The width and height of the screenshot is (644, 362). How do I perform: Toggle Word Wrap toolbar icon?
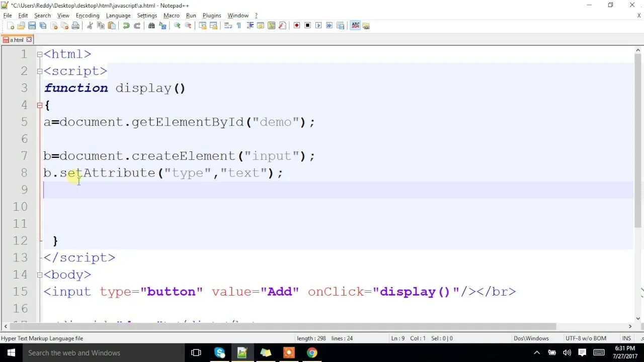(x=228, y=26)
